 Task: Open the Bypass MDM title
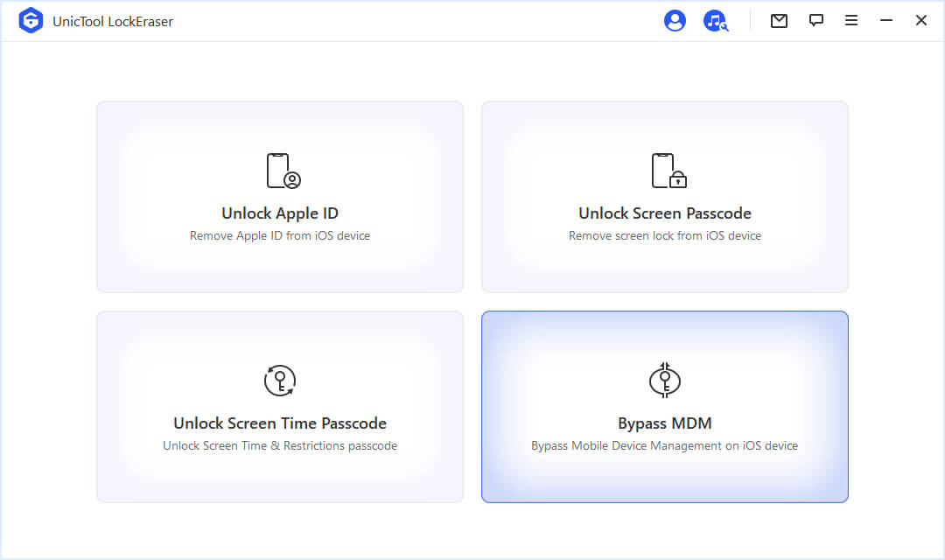pos(665,423)
